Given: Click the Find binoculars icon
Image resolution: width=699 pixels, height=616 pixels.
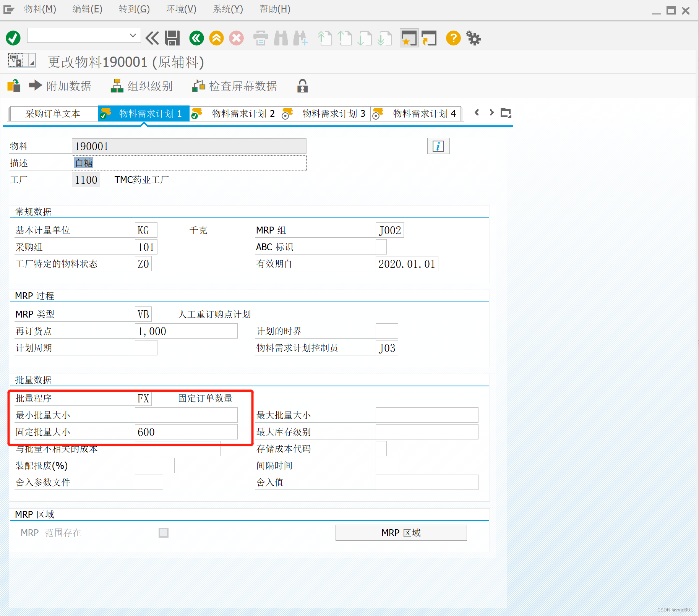Looking at the screenshot, I should (x=281, y=38).
